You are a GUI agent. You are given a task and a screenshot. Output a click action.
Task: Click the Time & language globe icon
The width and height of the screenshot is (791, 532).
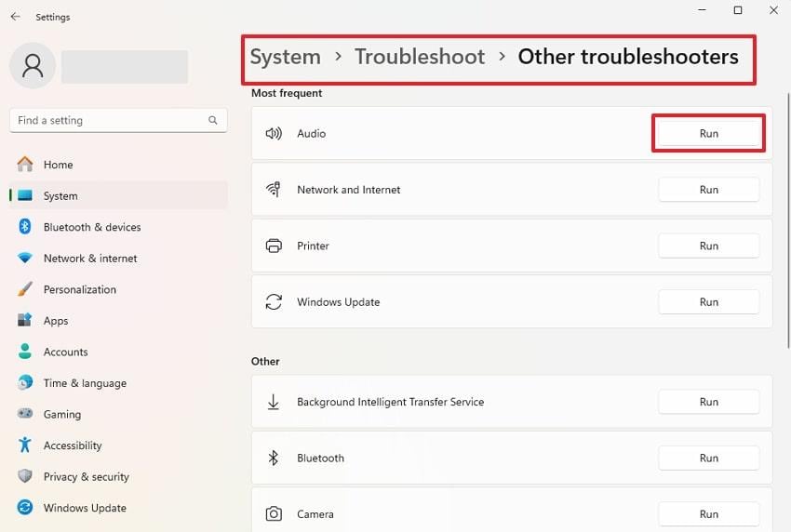(25, 382)
